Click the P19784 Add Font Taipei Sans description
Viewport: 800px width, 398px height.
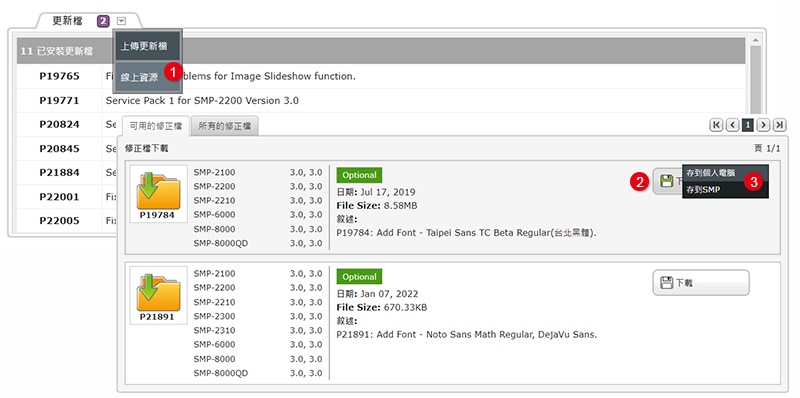click(x=466, y=233)
